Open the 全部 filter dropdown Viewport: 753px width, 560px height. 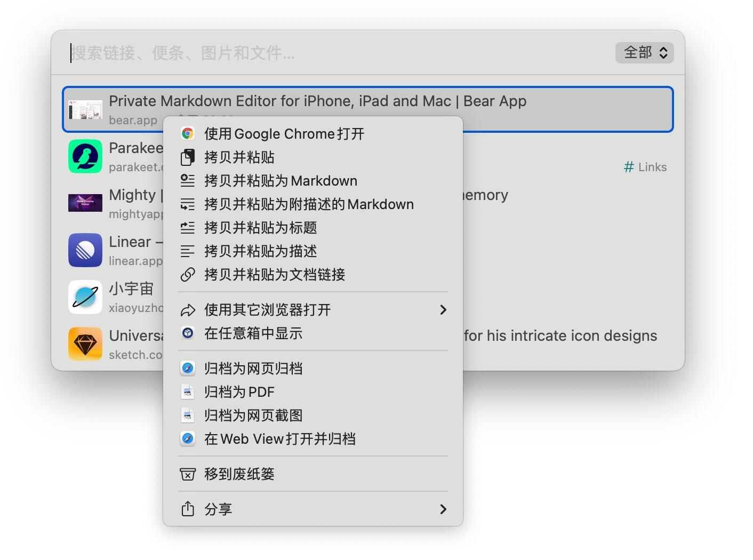coord(644,53)
